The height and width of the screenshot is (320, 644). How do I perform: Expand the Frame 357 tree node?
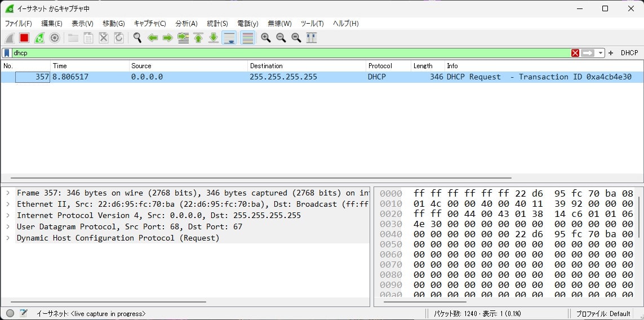[8, 193]
